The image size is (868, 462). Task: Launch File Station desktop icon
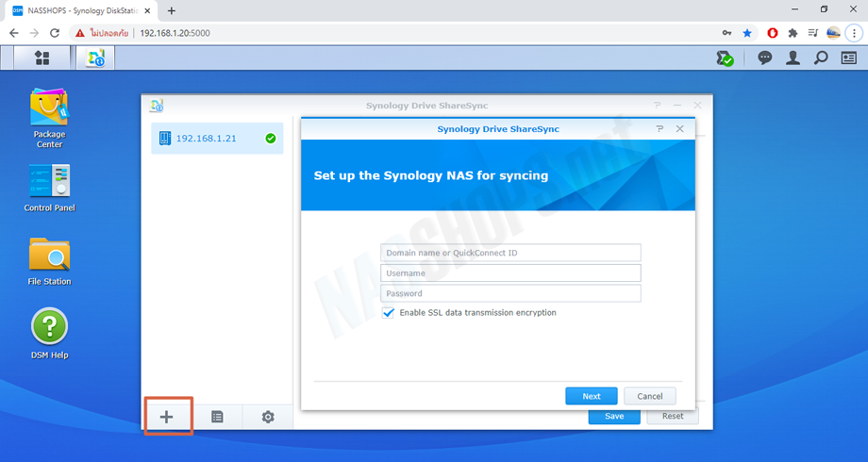[x=49, y=262]
